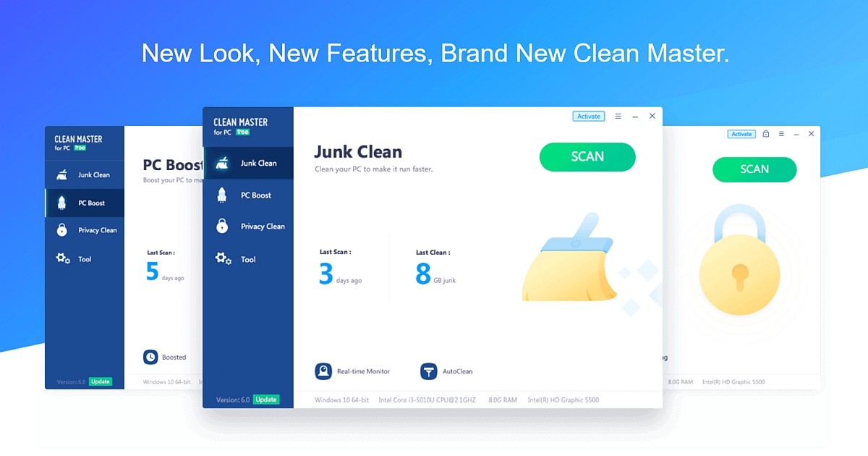This screenshot has width=868, height=456.
Task: Start the Junk Clean SCAN in the front window
Action: pos(587,157)
